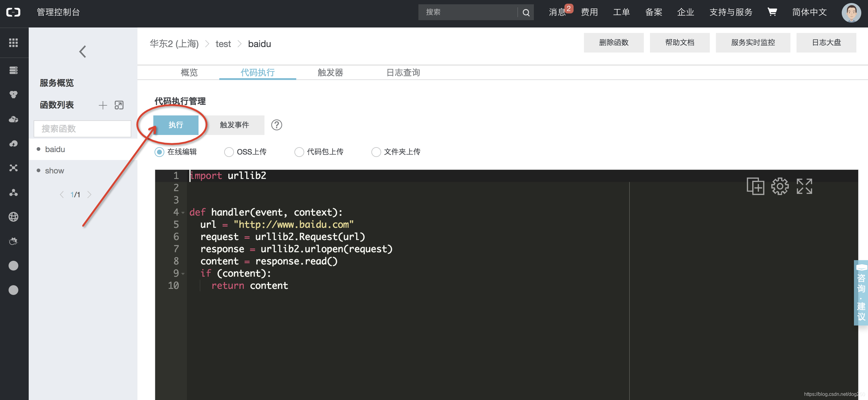Image resolution: width=868 pixels, height=400 pixels.
Task: Open 支持与服务 menu
Action: pos(731,13)
